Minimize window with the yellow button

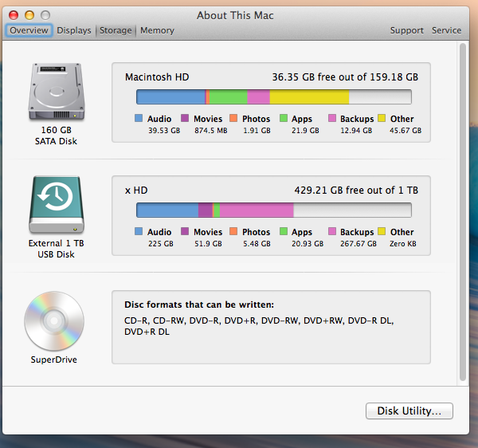point(29,15)
